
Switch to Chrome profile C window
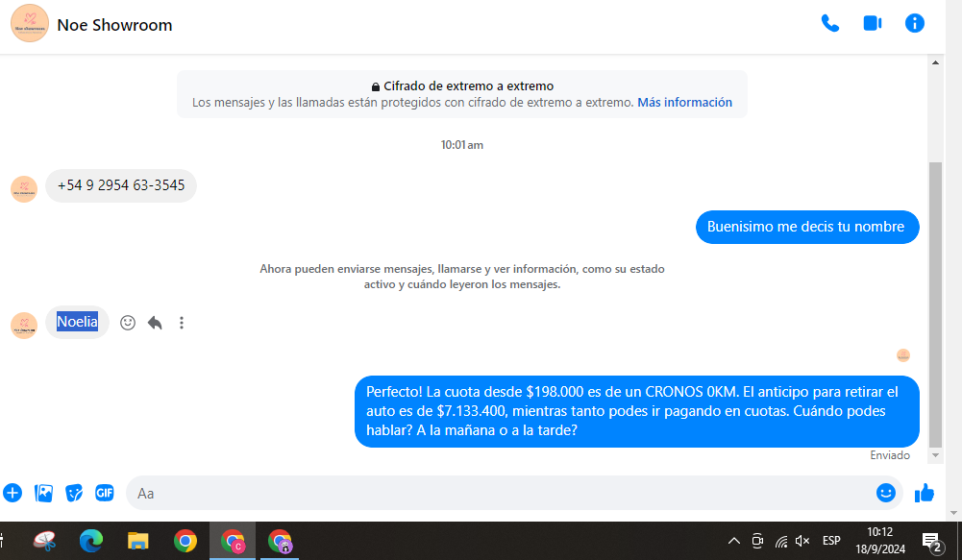click(x=233, y=541)
